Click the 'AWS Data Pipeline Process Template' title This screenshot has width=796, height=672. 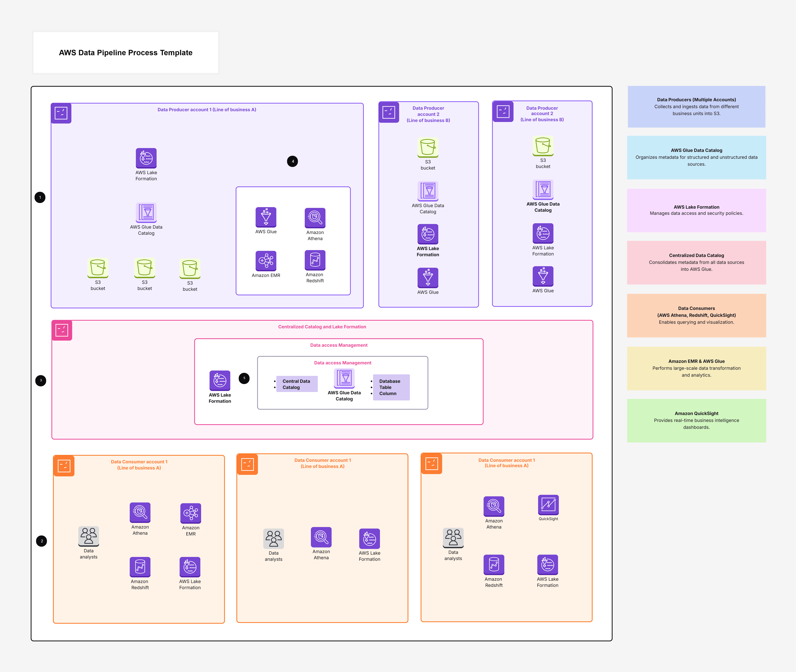[x=125, y=53]
